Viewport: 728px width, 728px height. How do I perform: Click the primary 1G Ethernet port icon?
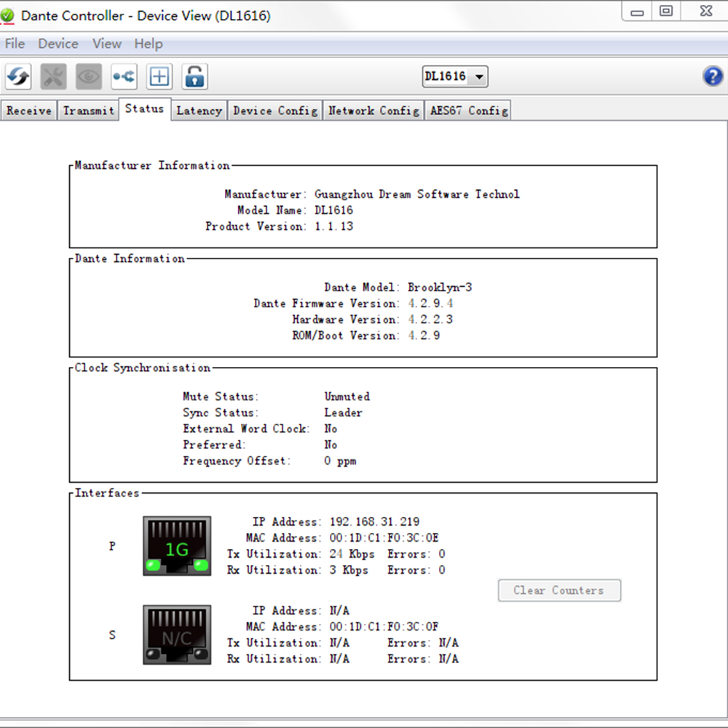177,546
